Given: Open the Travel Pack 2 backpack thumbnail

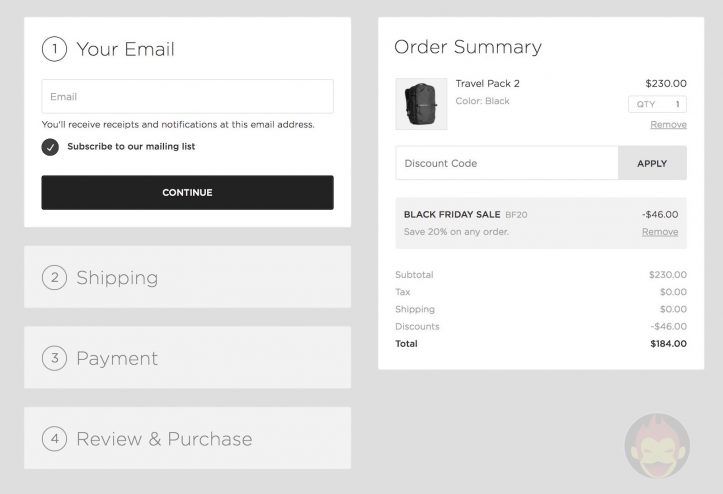Looking at the screenshot, I should 421,104.
